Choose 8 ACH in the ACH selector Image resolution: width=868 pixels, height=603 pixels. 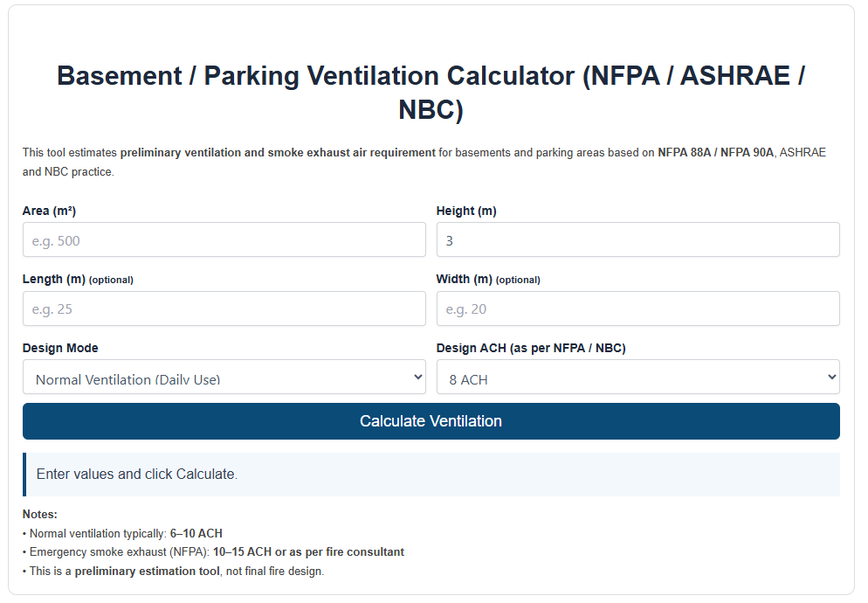click(463, 377)
